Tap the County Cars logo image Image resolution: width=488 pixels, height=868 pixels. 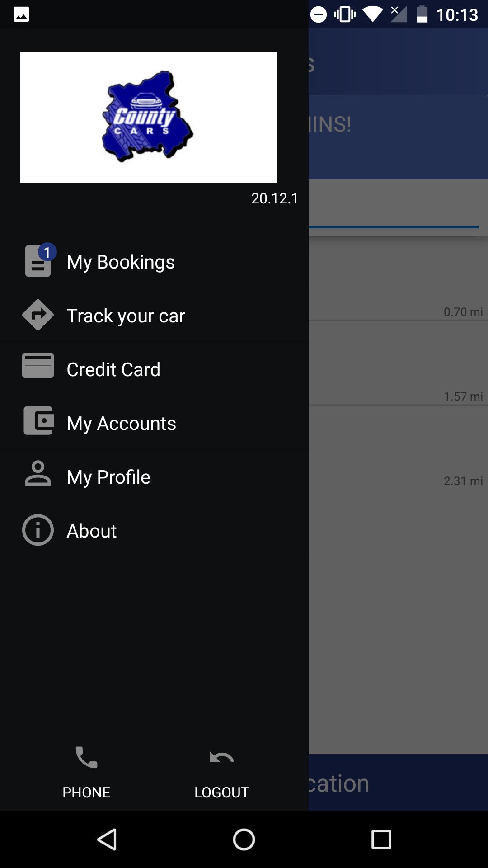point(148,118)
